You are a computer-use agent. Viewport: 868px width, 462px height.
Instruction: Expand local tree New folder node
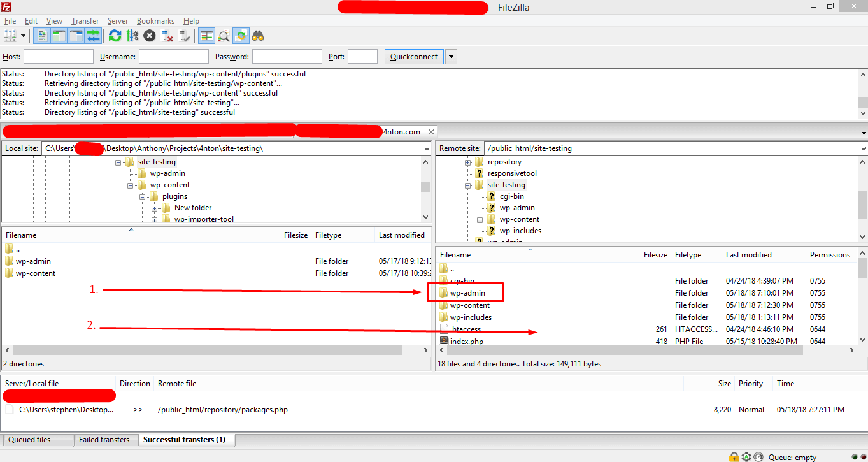pos(155,208)
